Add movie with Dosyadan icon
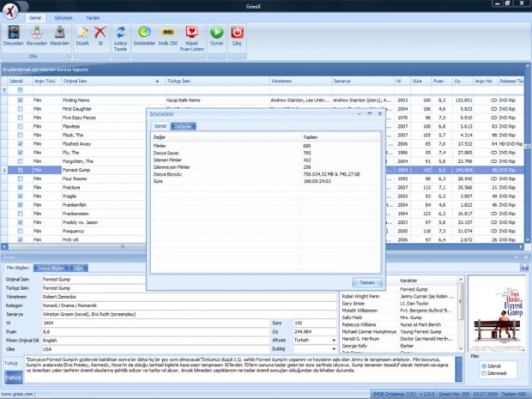Image resolution: width=532 pixels, height=399 pixels. tap(14, 36)
